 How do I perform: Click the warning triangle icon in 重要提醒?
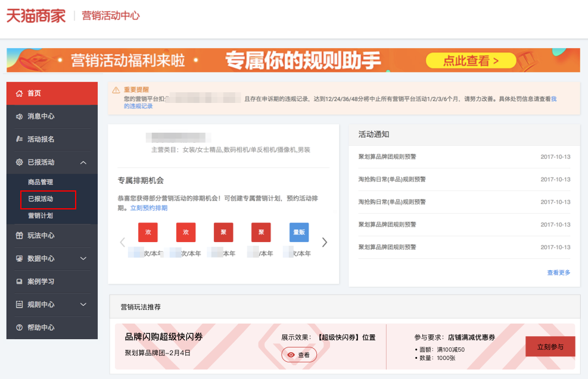[x=116, y=90]
